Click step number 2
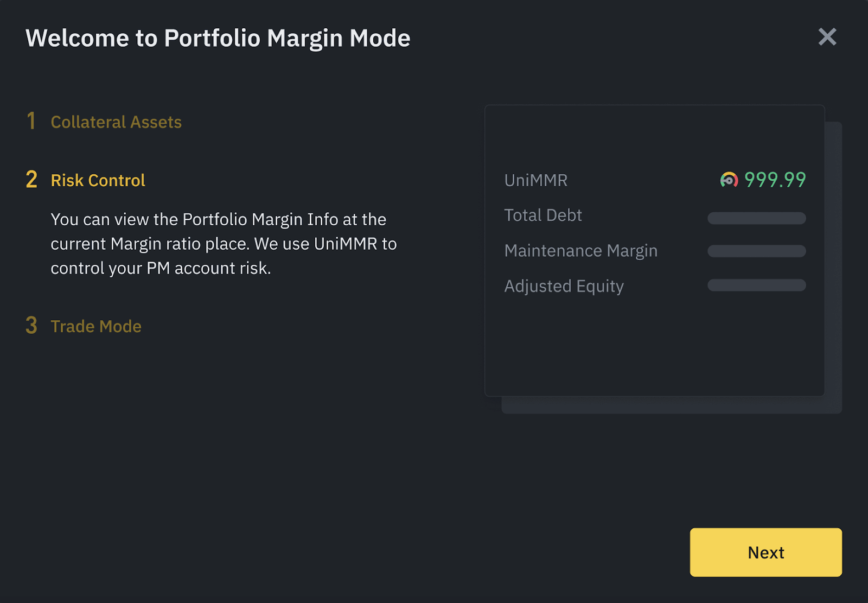This screenshot has height=603, width=868. coord(31,180)
